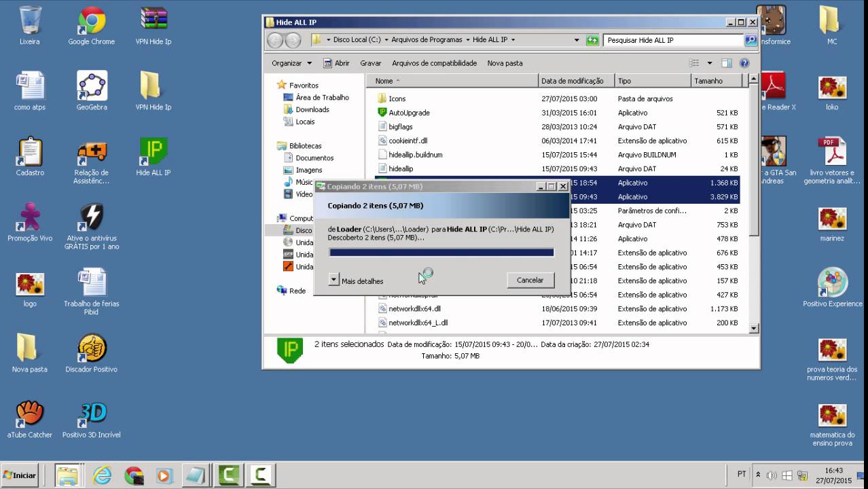Click Cancelar in the copy dialog

530,280
